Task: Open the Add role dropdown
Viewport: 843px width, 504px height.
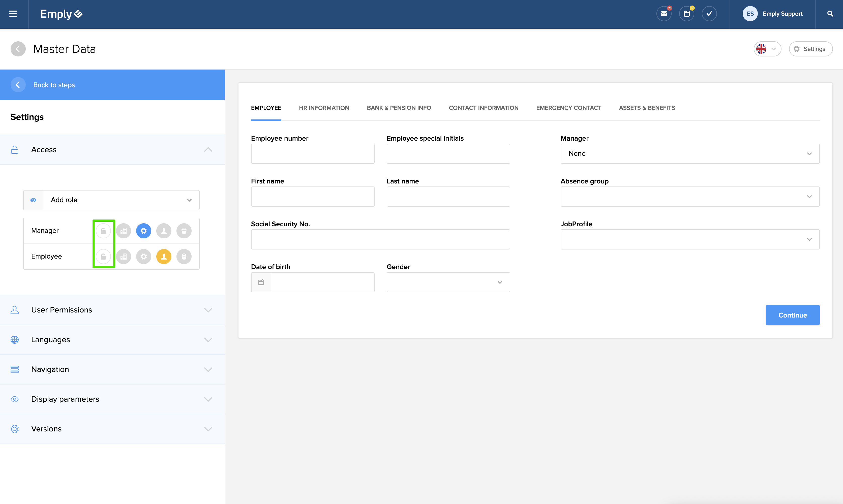Action: [121, 200]
